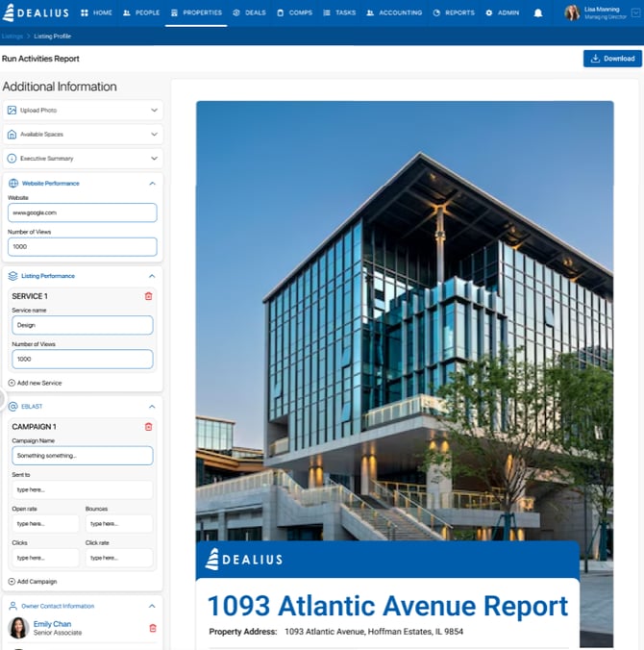Open Emily Chan contact link
This screenshot has width=644, height=650.
(52, 624)
